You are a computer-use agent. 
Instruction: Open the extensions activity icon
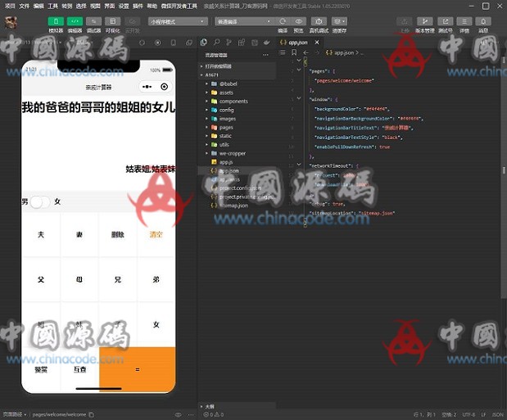[242, 43]
